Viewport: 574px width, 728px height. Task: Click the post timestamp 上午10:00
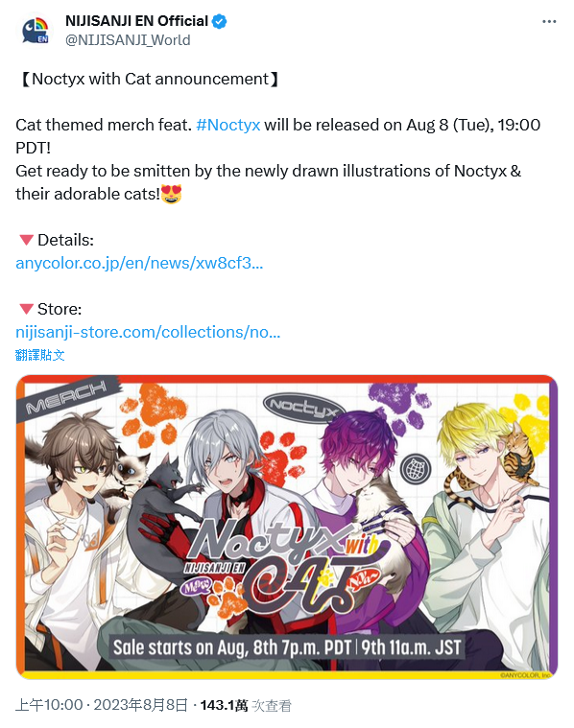[x=49, y=705]
